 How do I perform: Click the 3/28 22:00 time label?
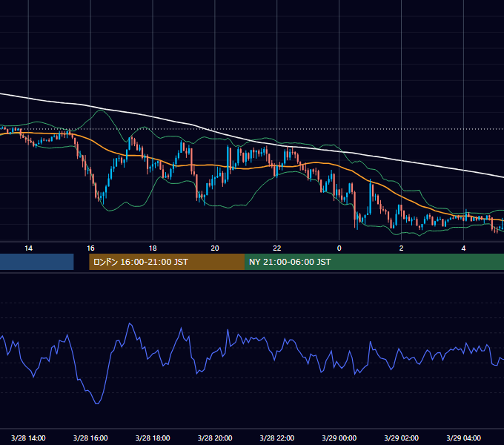click(x=276, y=438)
